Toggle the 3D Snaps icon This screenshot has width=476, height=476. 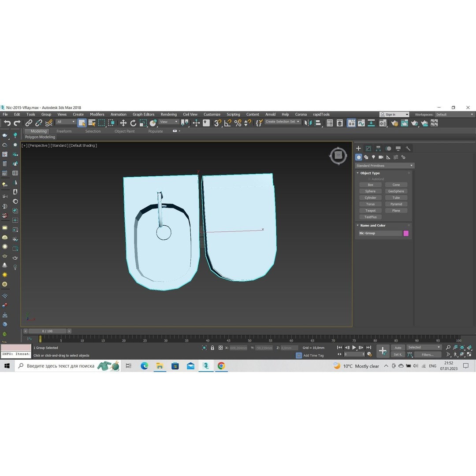pyautogui.click(x=218, y=123)
